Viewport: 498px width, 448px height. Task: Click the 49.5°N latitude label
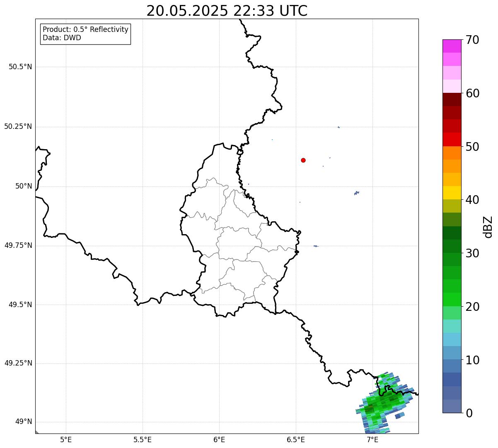(20, 305)
